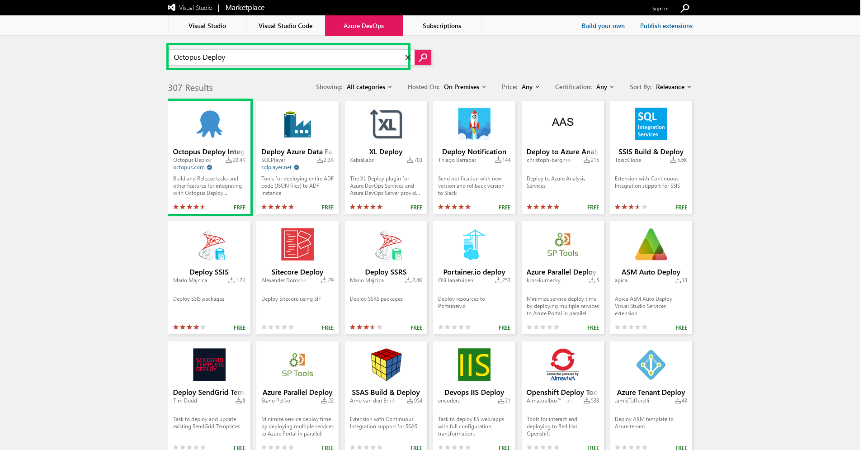Click the 20.4K download count
This screenshot has width=868, height=450.
tap(239, 160)
